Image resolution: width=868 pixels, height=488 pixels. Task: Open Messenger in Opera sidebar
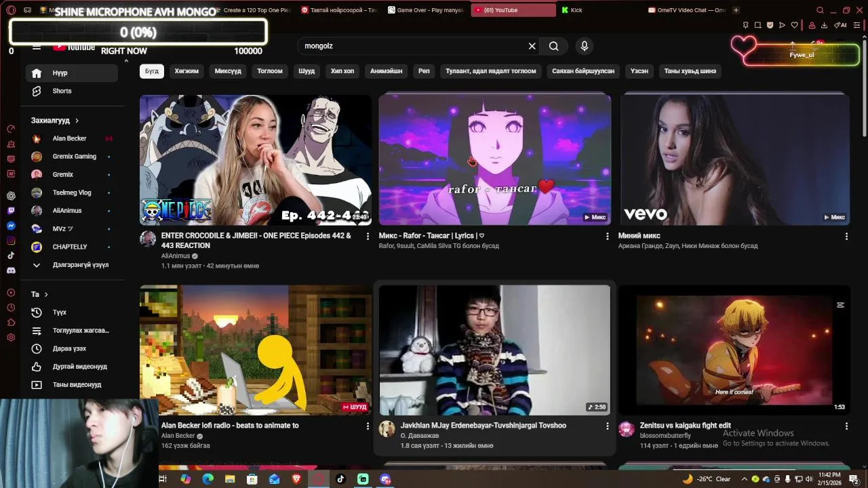[11, 226]
